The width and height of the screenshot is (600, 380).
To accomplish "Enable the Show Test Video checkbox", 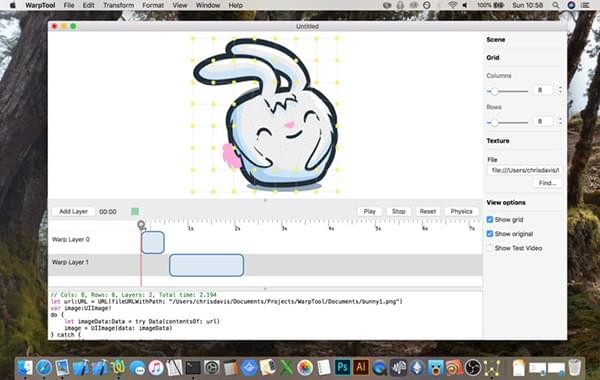I will [489, 248].
